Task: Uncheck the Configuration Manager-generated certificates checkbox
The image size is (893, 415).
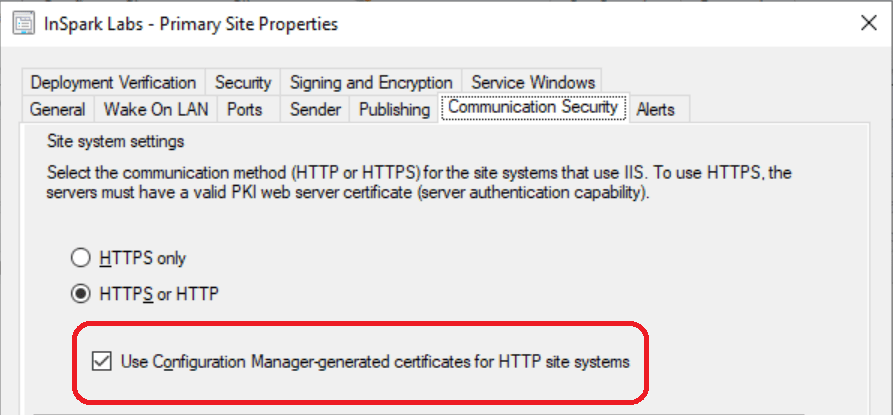Action: click(x=101, y=361)
